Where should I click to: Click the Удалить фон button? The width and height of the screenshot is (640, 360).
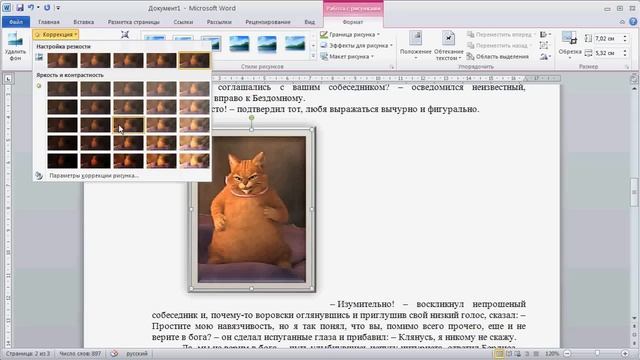pyautogui.click(x=15, y=46)
